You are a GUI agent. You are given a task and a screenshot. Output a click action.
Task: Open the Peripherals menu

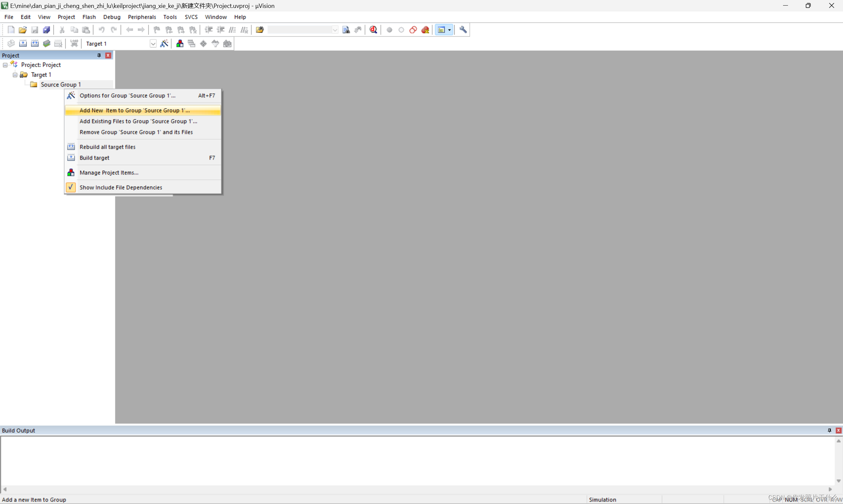click(142, 17)
